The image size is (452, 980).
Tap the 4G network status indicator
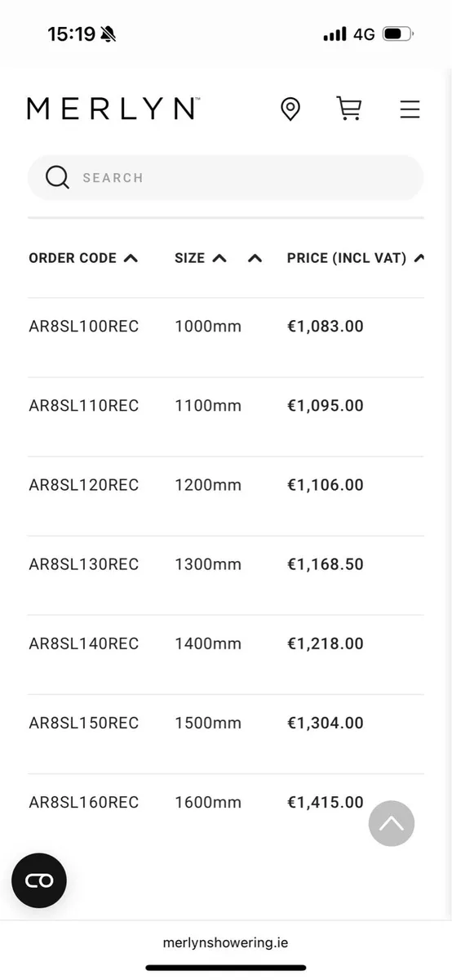tap(364, 34)
